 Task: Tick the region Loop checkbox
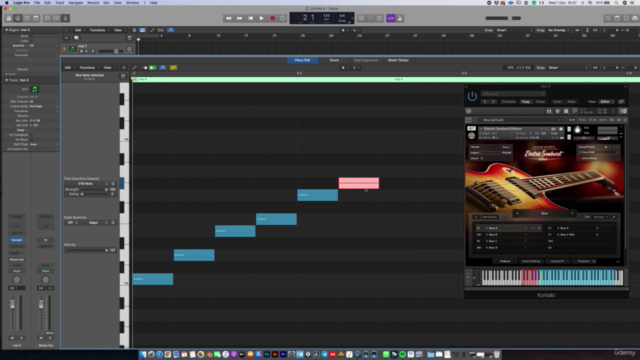pyautogui.click(x=31, y=41)
